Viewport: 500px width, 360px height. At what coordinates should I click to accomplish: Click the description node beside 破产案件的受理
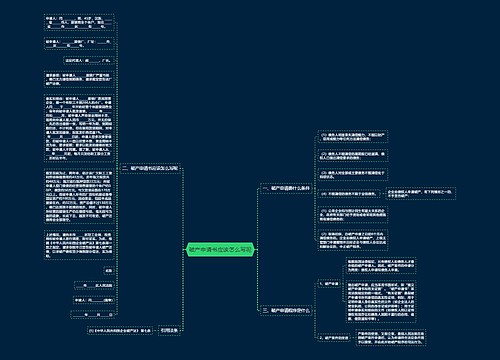[391, 338]
